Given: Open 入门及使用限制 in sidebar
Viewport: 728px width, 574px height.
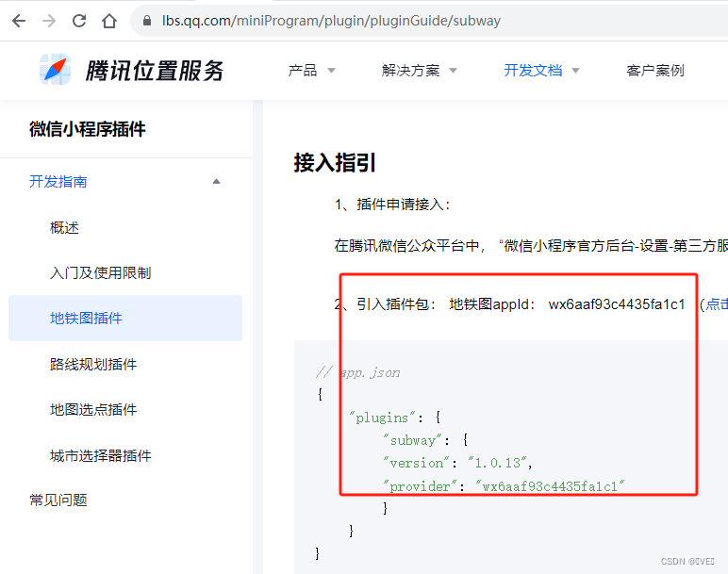Looking at the screenshot, I should tap(100, 272).
